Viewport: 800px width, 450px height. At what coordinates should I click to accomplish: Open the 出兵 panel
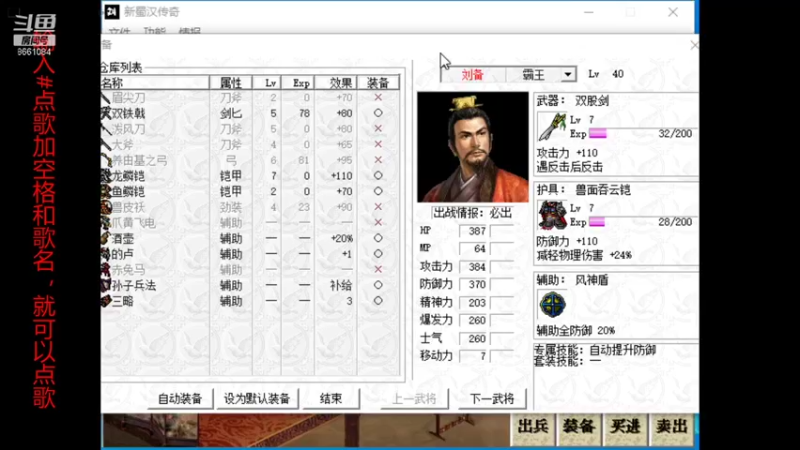533,428
